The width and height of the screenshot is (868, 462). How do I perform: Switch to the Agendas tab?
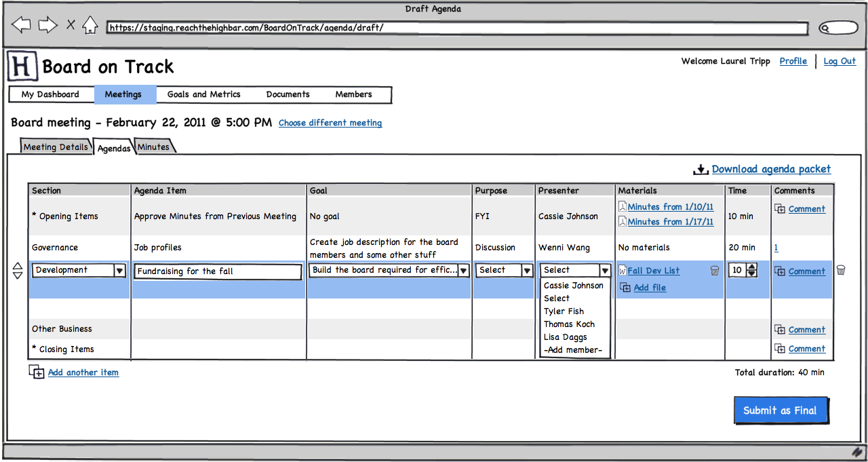point(114,148)
